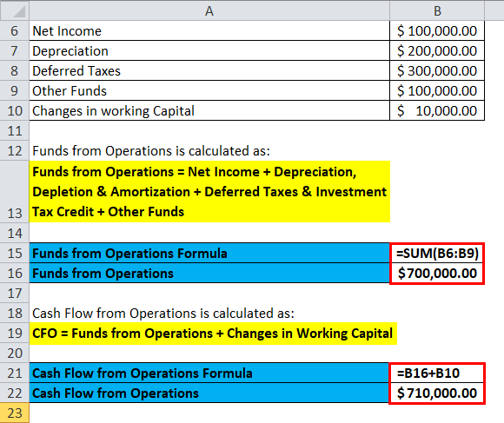Select row 14 header

(x=15, y=233)
